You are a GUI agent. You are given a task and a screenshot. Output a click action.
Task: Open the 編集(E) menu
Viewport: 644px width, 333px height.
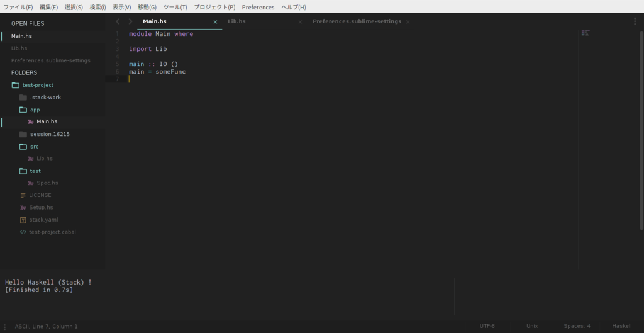point(49,8)
